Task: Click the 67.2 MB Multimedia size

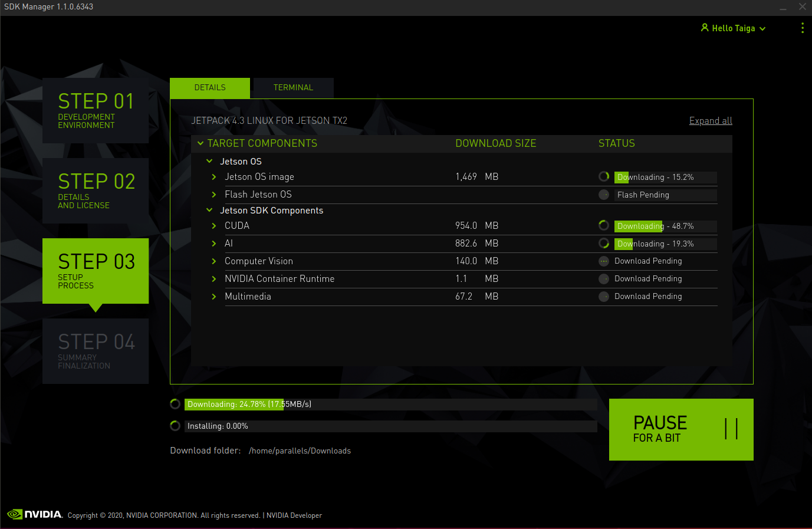Action: tap(477, 296)
